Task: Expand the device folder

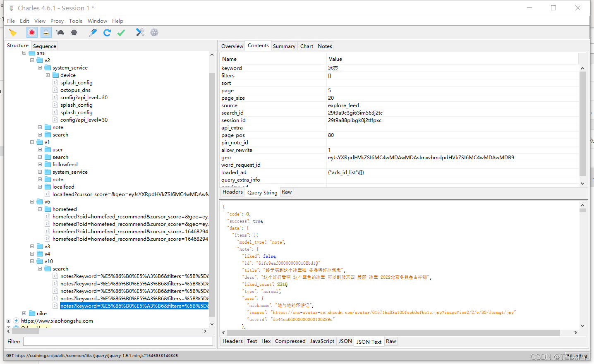Action: click(48, 75)
